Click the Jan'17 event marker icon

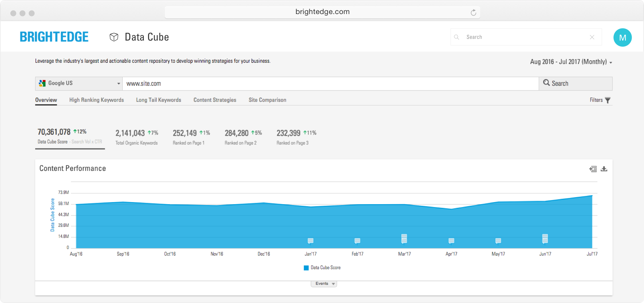(x=311, y=241)
